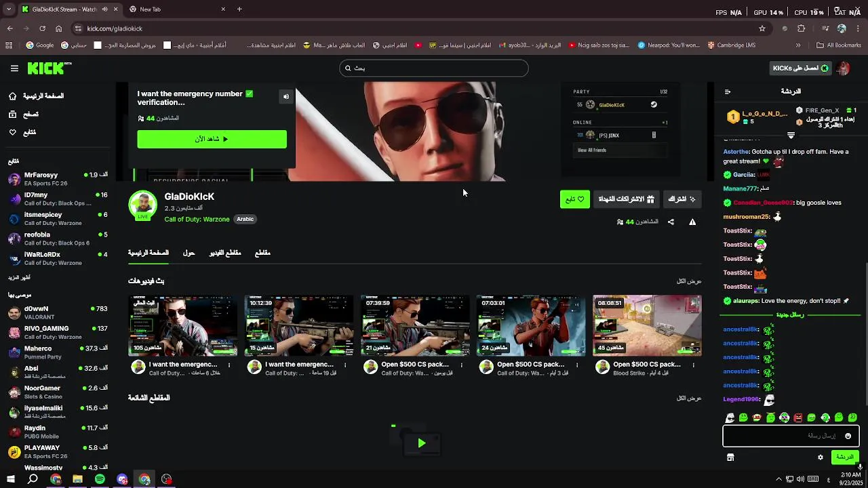
Task: Reload the page in browser toolbar
Action: (42, 28)
